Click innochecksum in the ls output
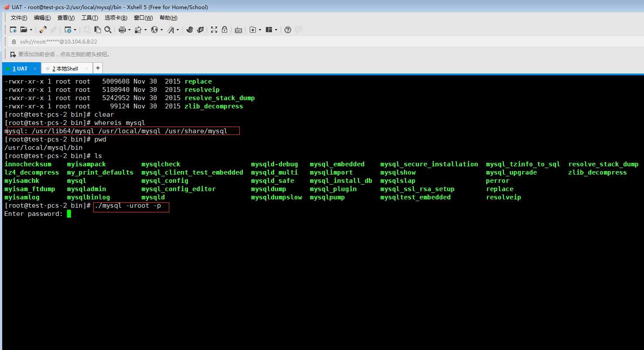 28,164
